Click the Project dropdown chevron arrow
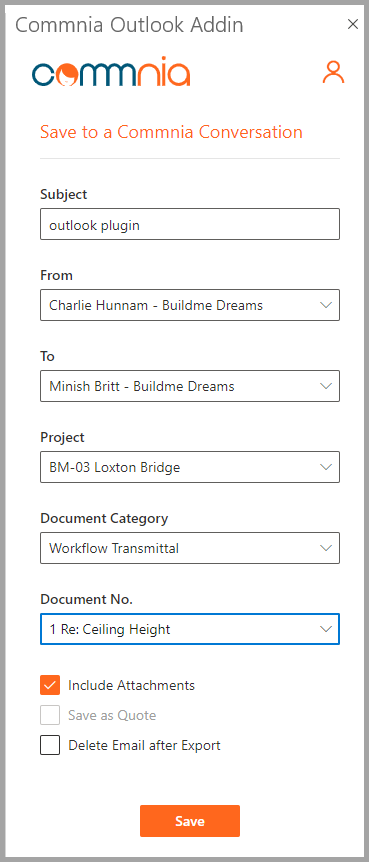This screenshot has height=862, width=369. [326, 467]
